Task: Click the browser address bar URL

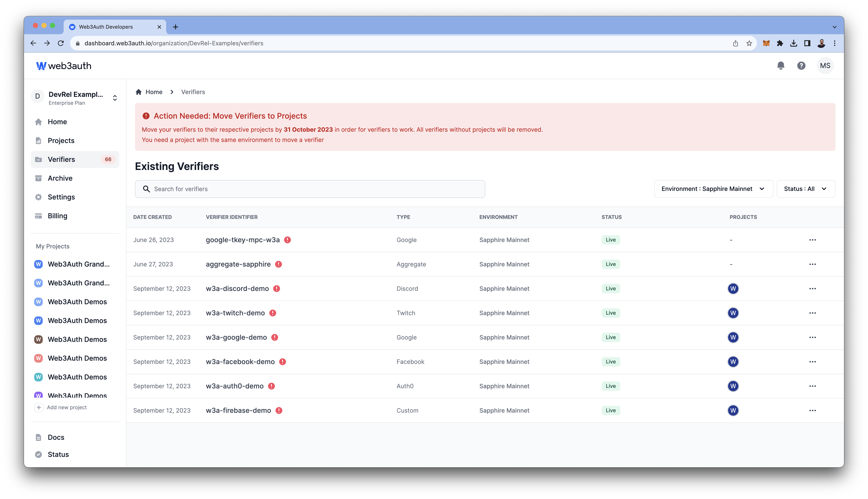Action: (x=174, y=43)
